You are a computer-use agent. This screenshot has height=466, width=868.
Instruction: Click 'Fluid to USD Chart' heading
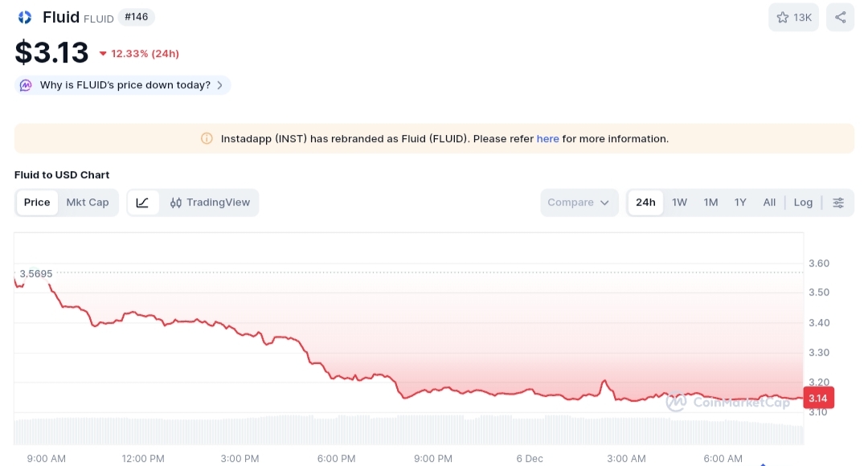point(61,175)
